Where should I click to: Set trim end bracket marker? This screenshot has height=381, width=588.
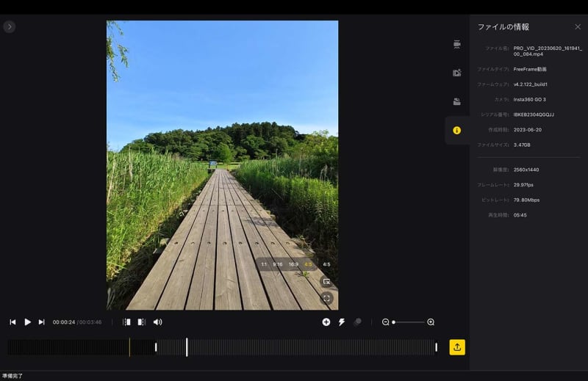tap(142, 322)
